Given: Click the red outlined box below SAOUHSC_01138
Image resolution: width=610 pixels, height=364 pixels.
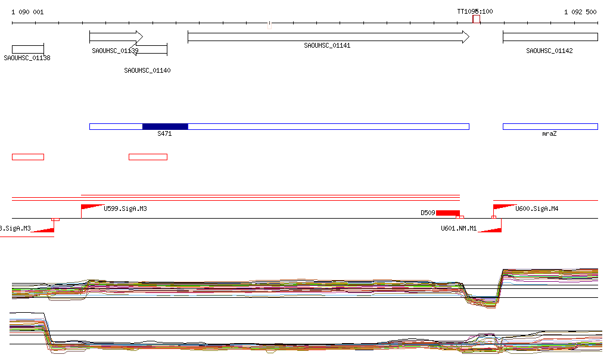Looking at the screenshot, I should pyautogui.click(x=28, y=157).
